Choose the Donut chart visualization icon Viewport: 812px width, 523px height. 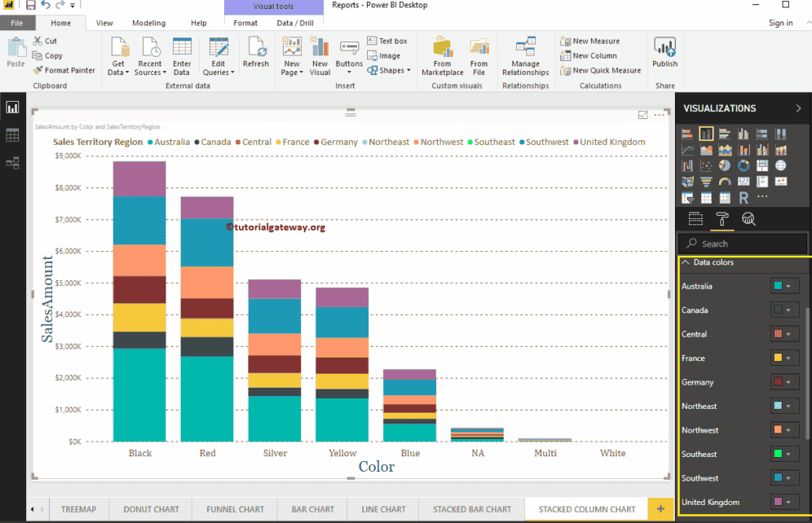(744, 165)
